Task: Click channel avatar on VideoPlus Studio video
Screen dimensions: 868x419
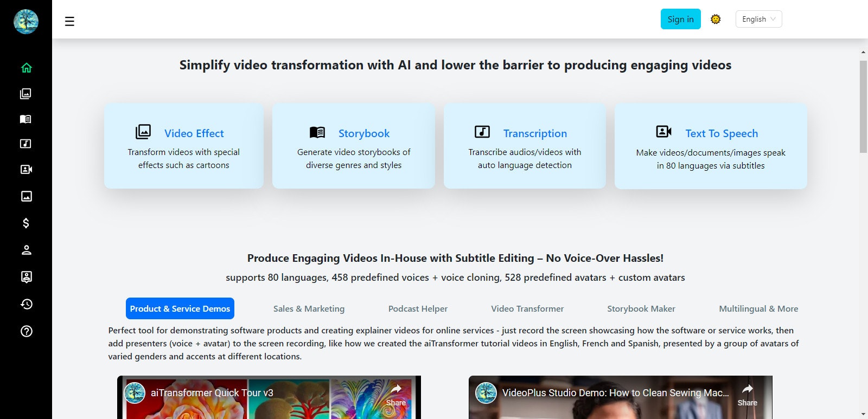Action: (486, 393)
